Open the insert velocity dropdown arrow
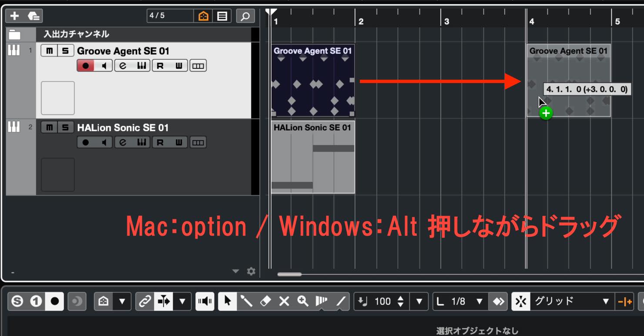This screenshot has width=644, height=336. coord(419,301)
